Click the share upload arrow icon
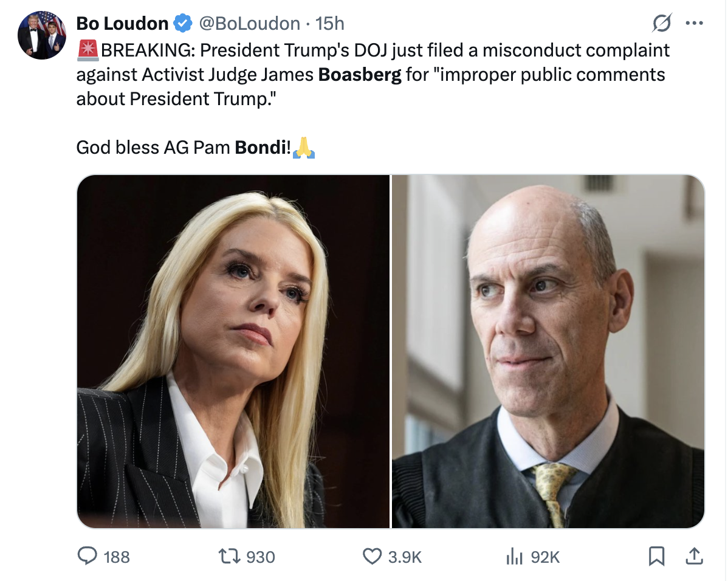Image resolution: width=728 pixels, height=581 pixels. pos(693,556)
